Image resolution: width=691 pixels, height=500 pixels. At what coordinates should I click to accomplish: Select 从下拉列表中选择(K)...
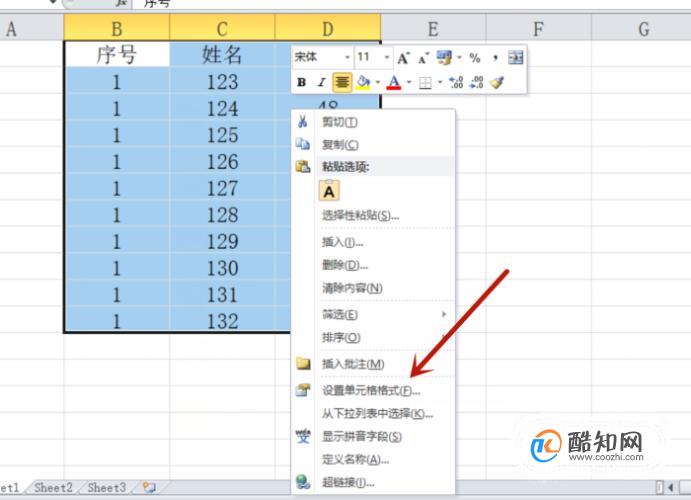[x=373, y=413]
